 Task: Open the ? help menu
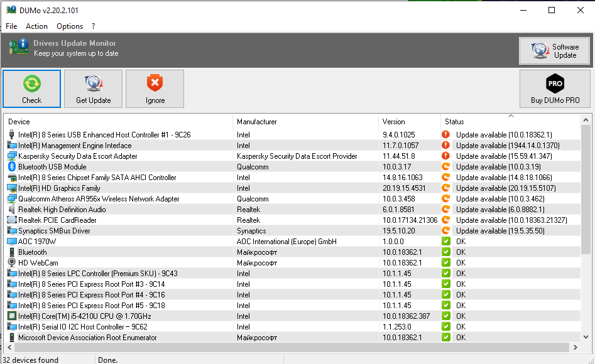coord(93,26)
